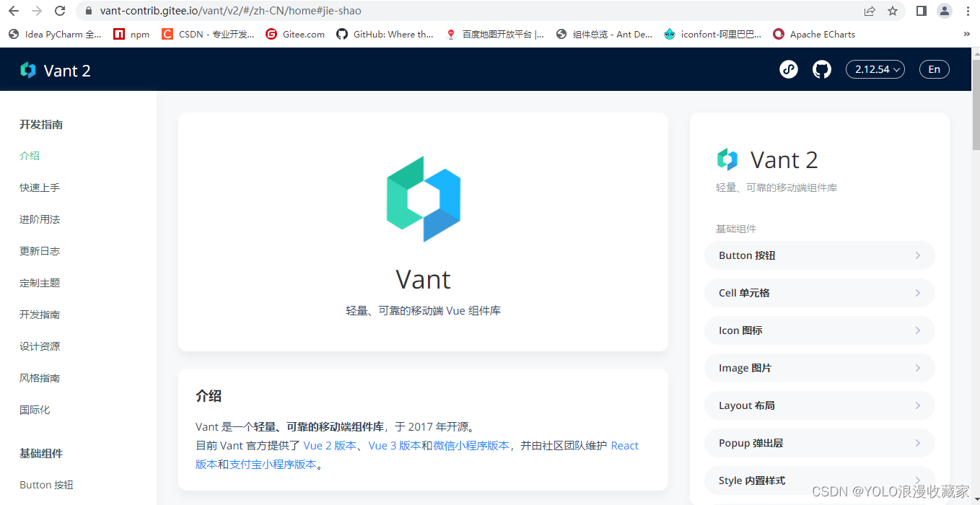Select 更新日志 in the sidebar
The image size is (980, 505).
(x=40, y=251)
